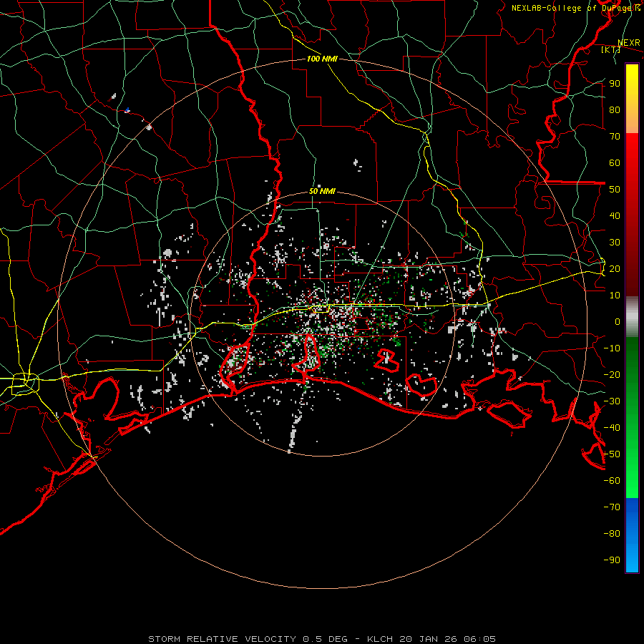Click the 50 NMI range ring label
This screenshot has height=644, width=644.
[322, 191]
